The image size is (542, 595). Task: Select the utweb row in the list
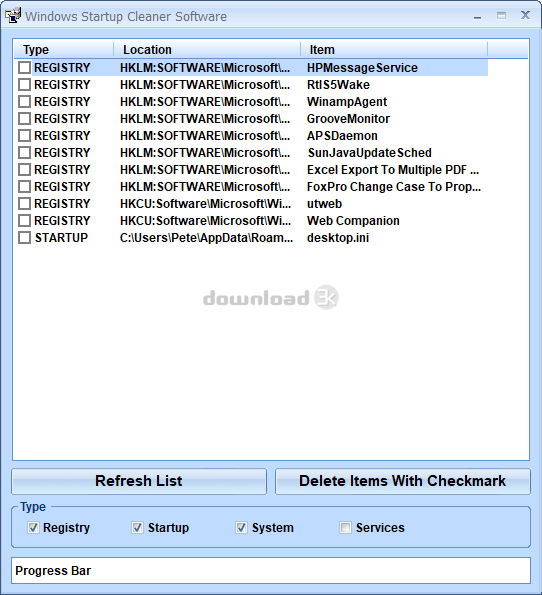(x=252, y=204)
